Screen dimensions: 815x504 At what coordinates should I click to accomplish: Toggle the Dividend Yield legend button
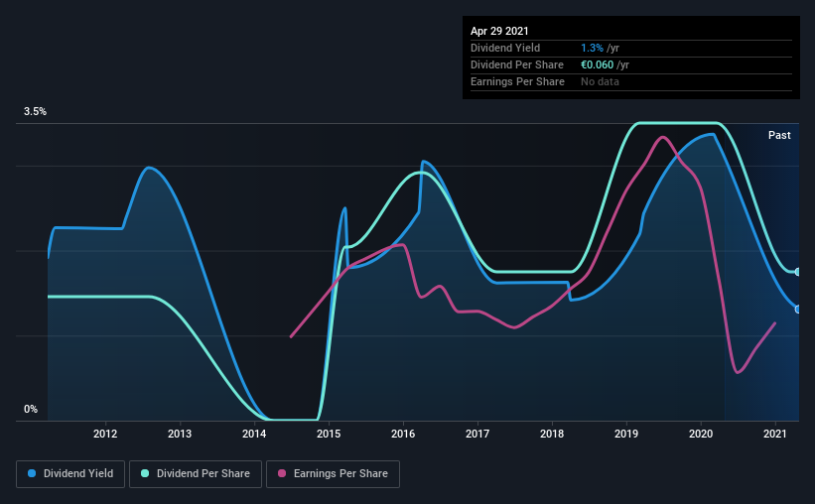[70, 474]
